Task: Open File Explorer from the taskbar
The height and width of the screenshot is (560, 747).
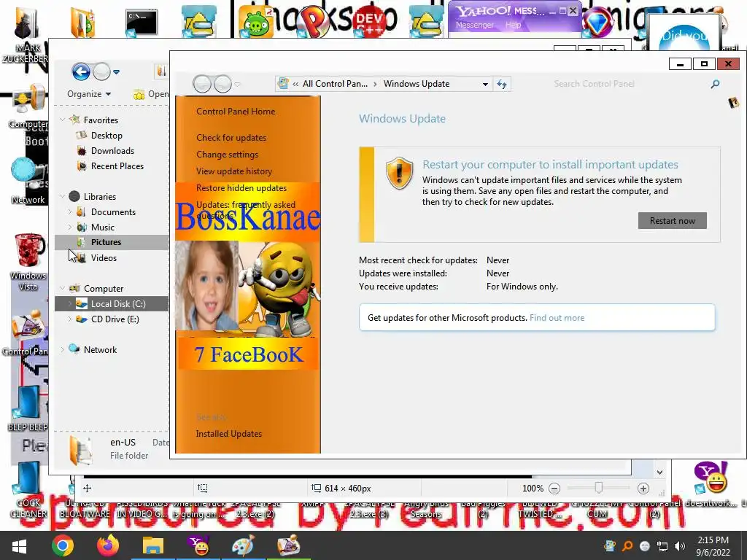Action: point(153,545)
